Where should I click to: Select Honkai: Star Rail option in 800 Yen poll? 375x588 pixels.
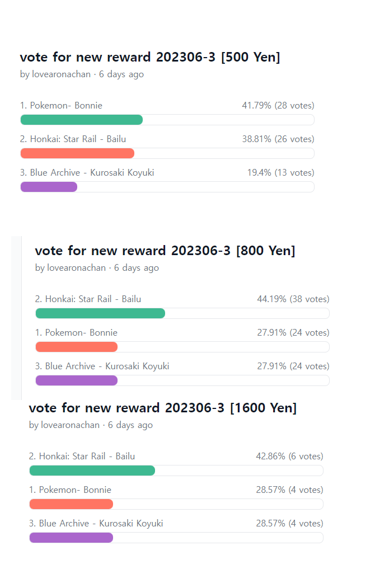[x=88, y=299]
